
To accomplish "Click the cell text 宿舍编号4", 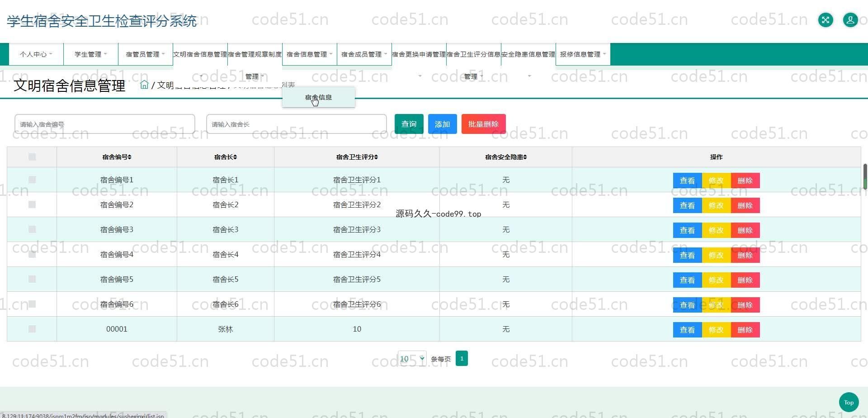I will tap(117, 254).
